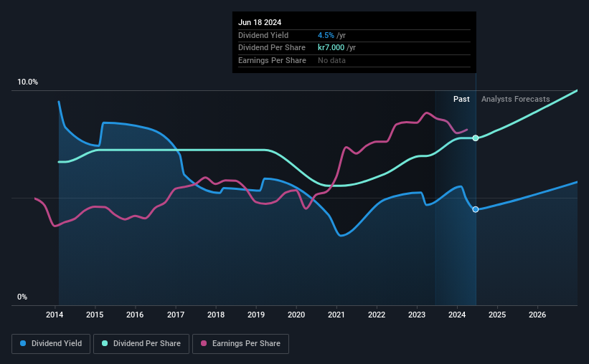Click the 2014 x-axis year label
The height and width of the screenshot is (364, 589).
coord(55,315)
